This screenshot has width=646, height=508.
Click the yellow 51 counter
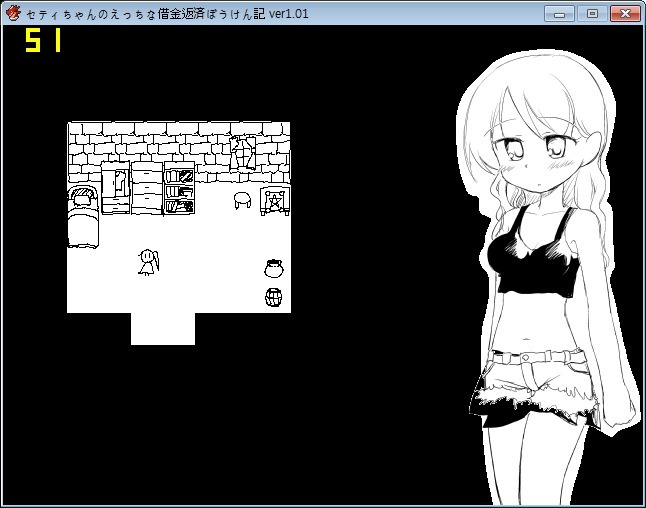(x=43, y=40)
